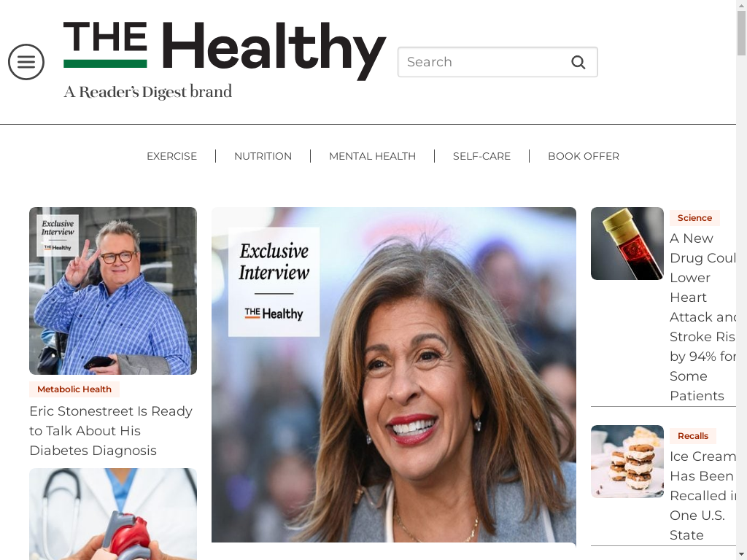Click the vertical page scrollbar
This screenshot has height=560, width=747.
click(x=741, y=280)
